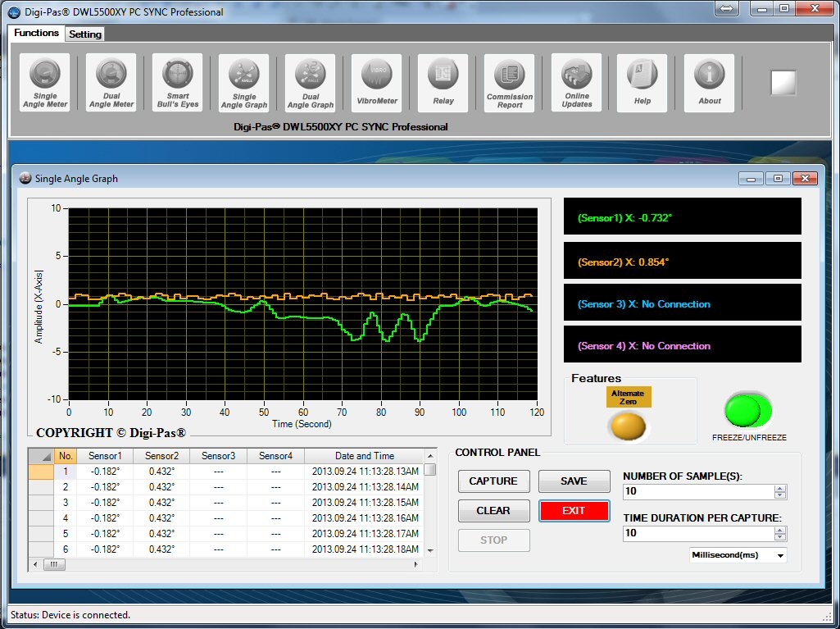Toggle the green FREEZE/UNFREEZE switch
The width and height of the screenshot is (840, 629).
(x=748, y=410)
